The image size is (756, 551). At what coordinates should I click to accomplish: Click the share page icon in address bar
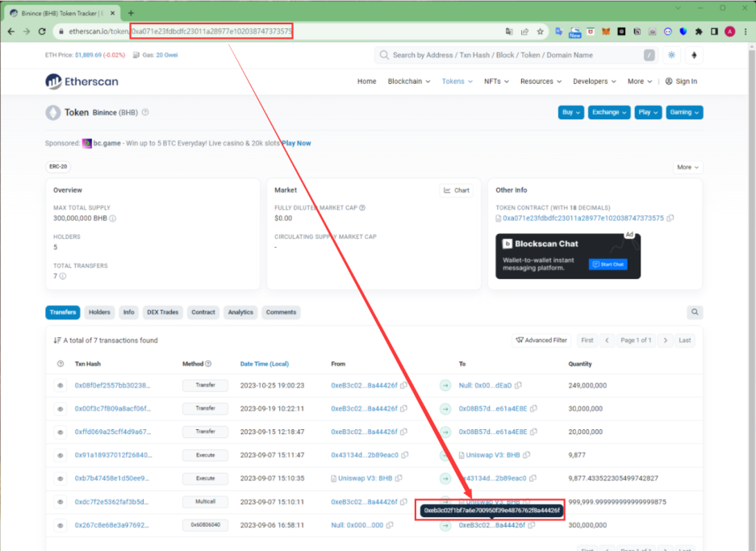click(524, 31)
